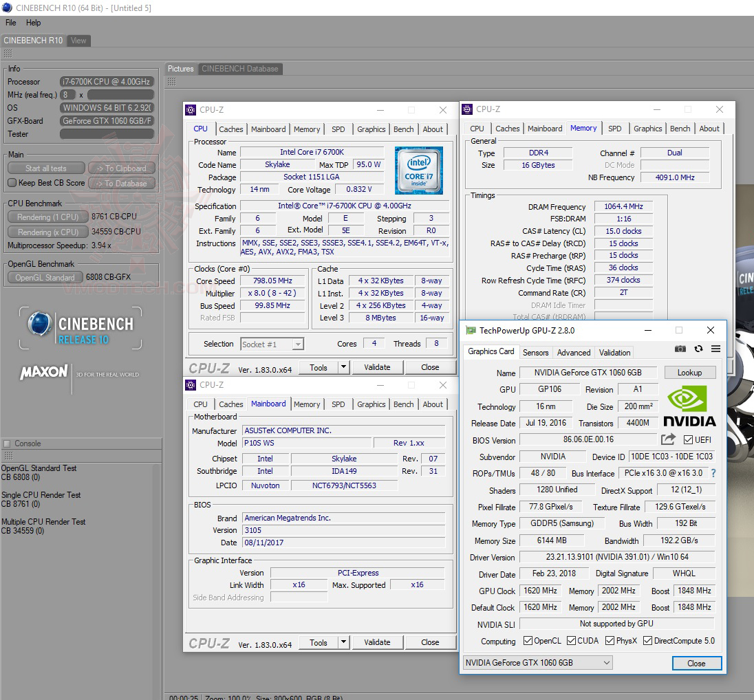Click the Tester input field in Cinebench
This screenshot has height=700, width=754.
[x=105, y=133]
